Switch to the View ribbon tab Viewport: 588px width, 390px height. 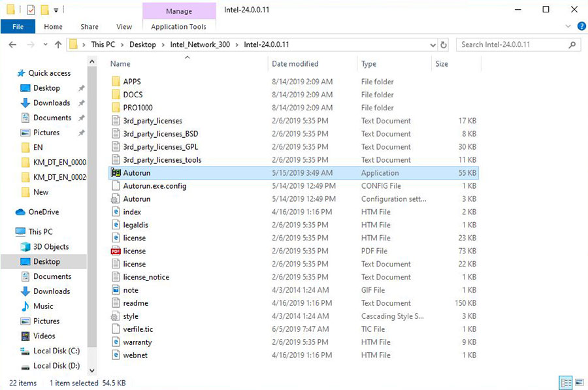(124, 27)
